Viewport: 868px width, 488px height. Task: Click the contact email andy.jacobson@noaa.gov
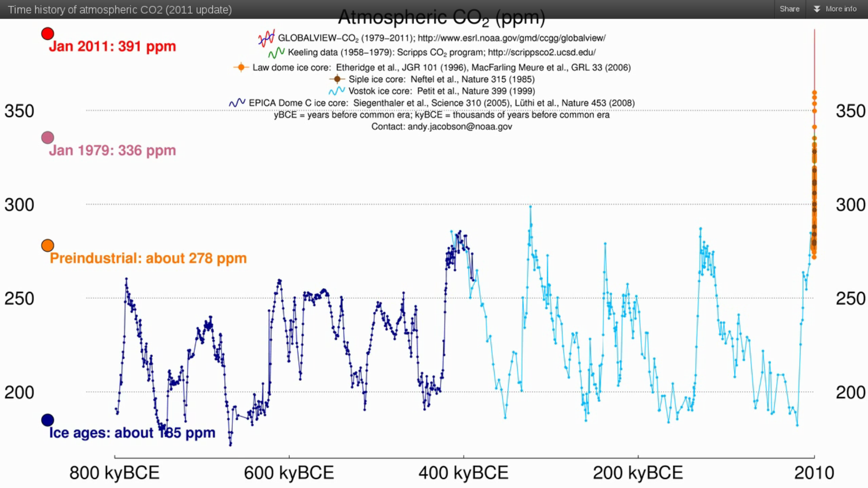click(x=460, y=127)
